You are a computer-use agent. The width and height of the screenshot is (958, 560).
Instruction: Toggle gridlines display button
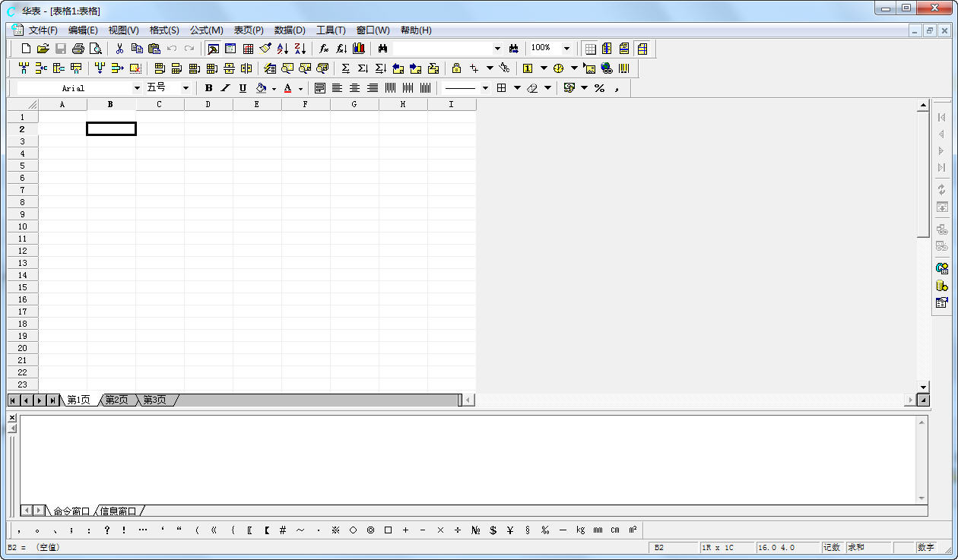(x=591, y=49)
